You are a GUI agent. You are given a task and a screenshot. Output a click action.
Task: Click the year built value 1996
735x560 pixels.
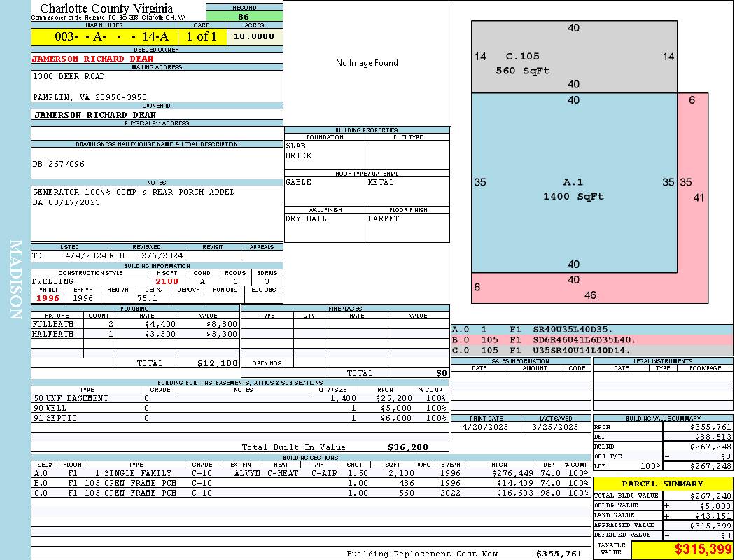(48, 298)
